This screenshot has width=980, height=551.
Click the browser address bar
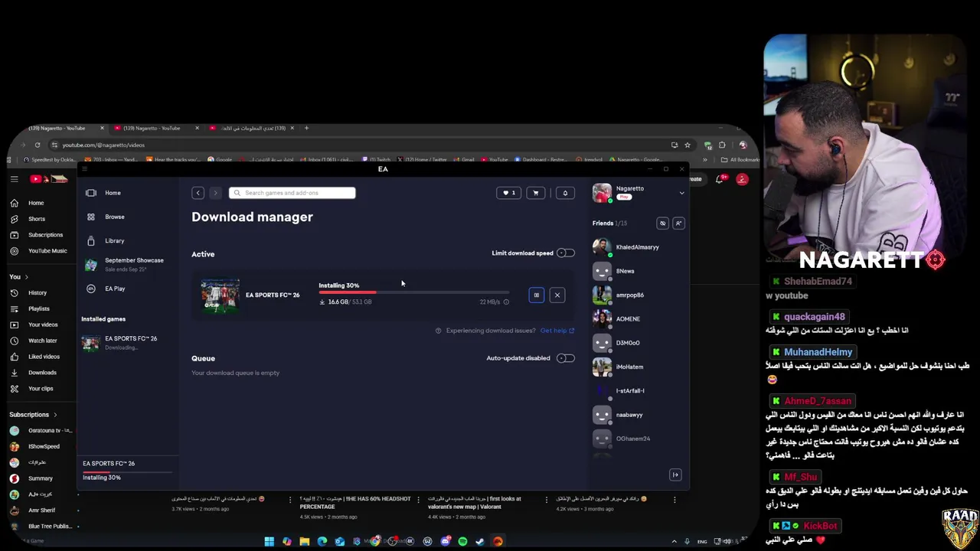point(360,145)
